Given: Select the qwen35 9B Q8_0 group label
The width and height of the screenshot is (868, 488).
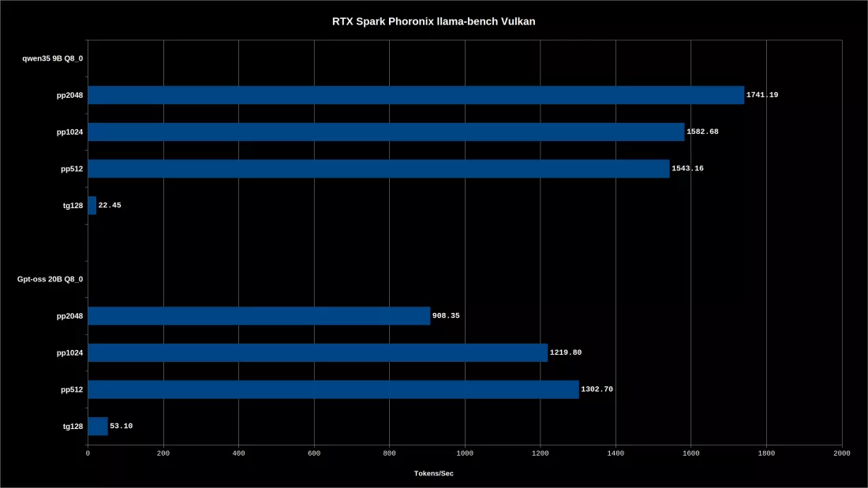Looking at the screenshot, I should point(53,58).
